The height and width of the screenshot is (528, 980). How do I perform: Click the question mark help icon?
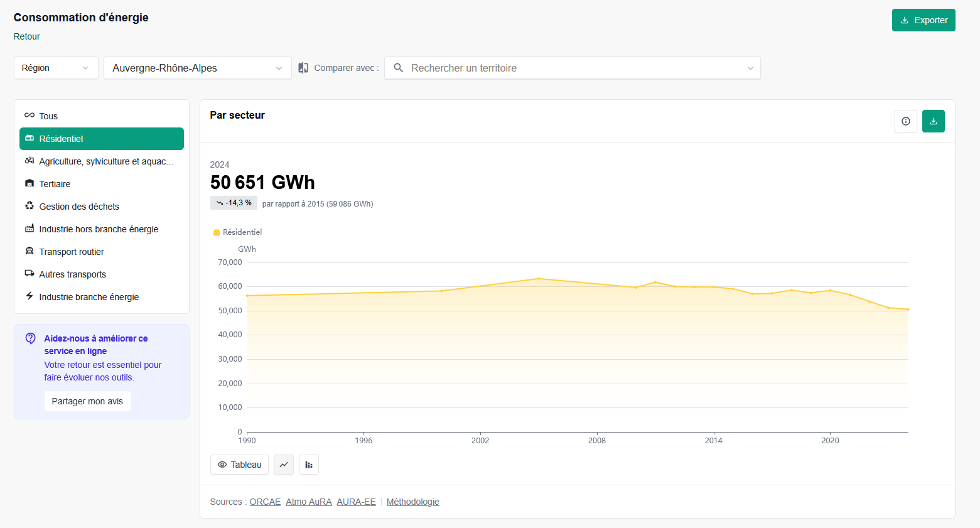pos(31,338)
